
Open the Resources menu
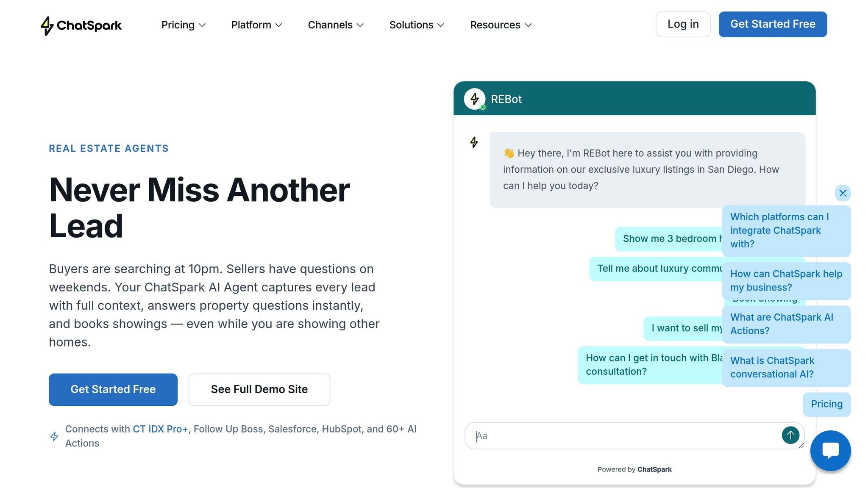[x=500, y=25]
